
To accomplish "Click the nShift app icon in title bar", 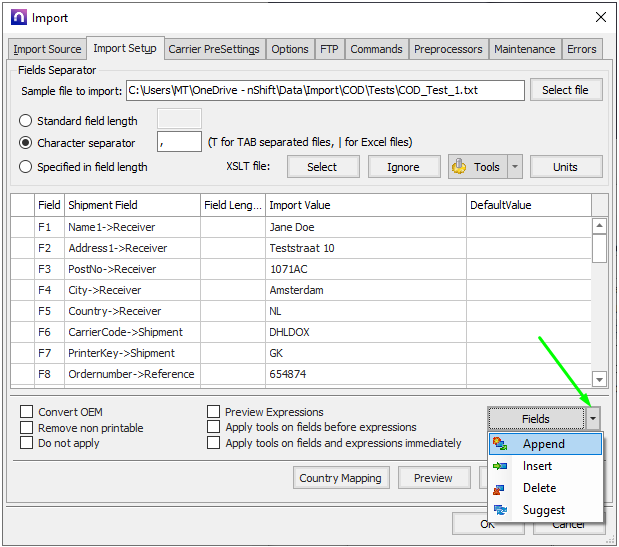I will click(x=17, y=17).
